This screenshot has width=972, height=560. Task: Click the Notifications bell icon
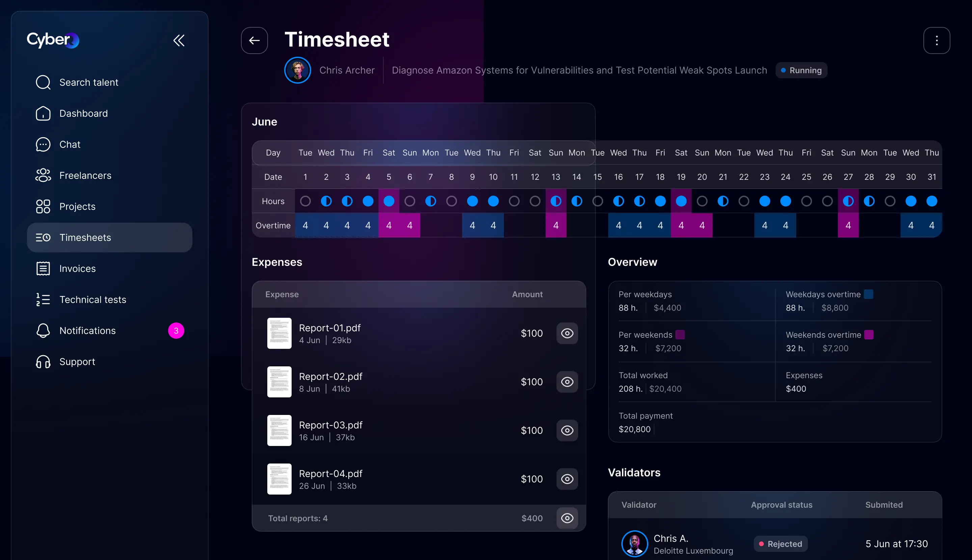click(x=43, y=331)
